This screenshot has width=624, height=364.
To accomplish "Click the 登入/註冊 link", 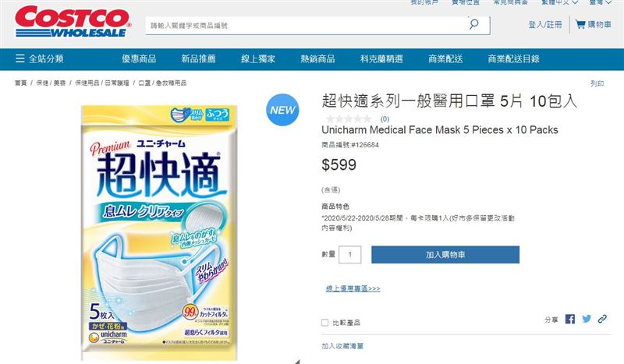I will 545,25.
